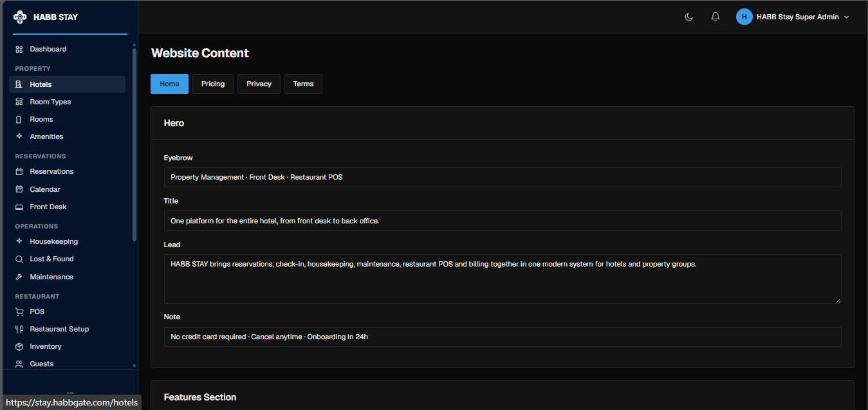The height and width of the screenshot is (410, 868).
Task: Click the PROPERTY sidebar group label
Action: point(33,68)
